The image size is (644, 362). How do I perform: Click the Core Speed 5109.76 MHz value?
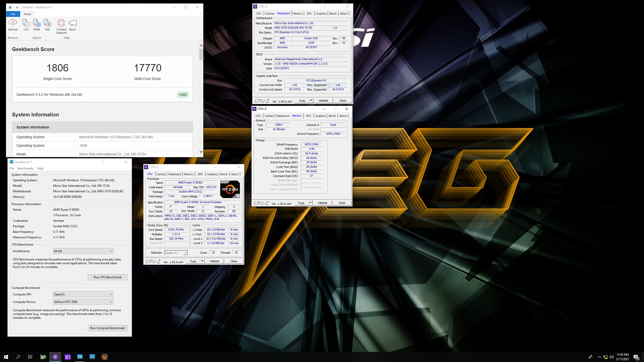pyautogui.click(x=176, y=230)
